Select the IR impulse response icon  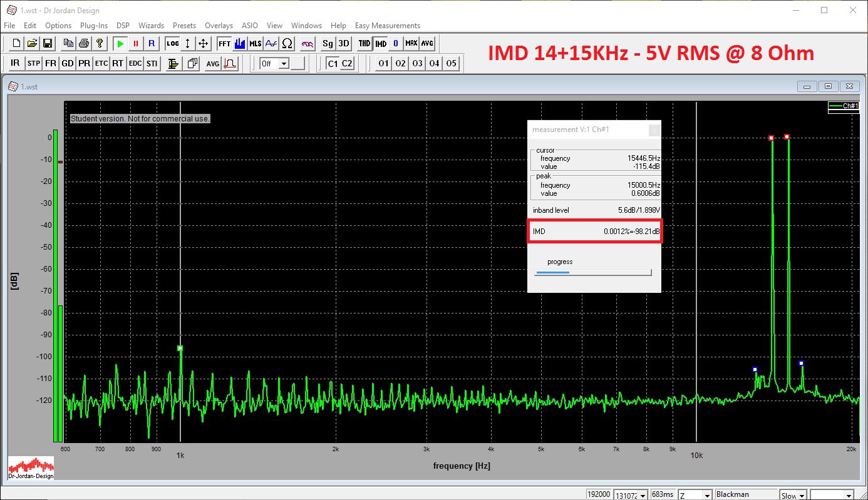[x=15, y=63]
